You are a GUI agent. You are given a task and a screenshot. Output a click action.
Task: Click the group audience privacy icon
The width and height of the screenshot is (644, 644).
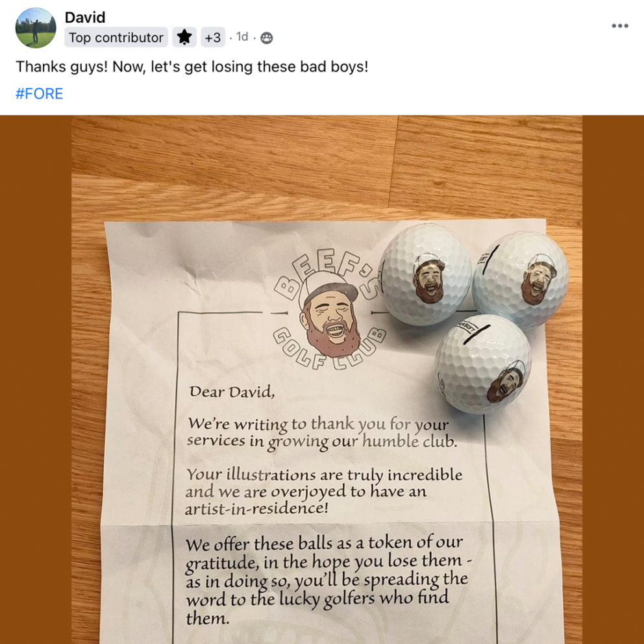click(x=267, y=38)
